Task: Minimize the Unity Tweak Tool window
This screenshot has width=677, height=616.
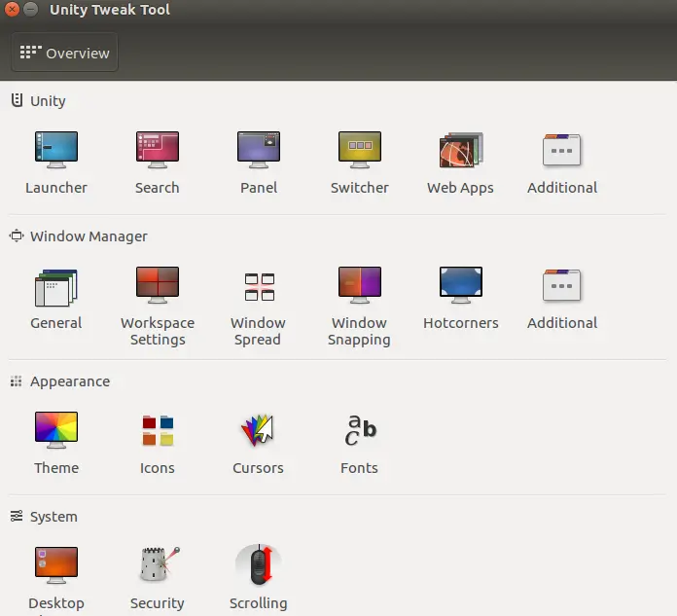Action: click(x=31, y=9)
